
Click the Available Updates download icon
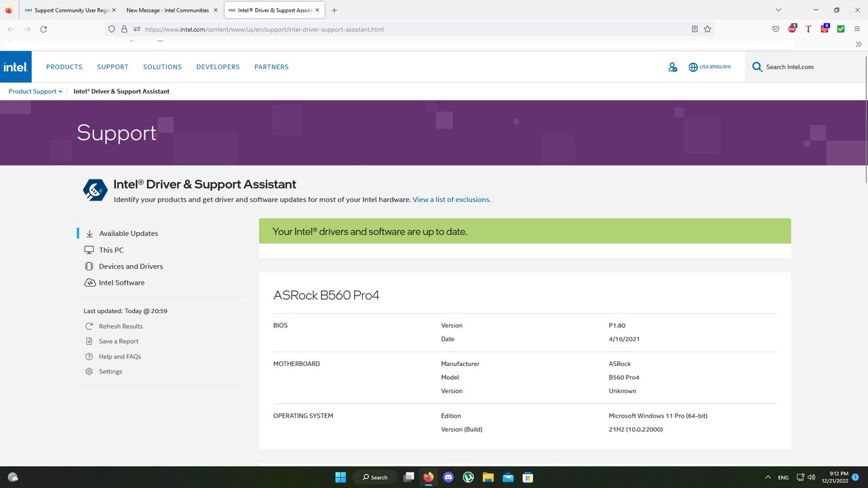tap(89, 233)
